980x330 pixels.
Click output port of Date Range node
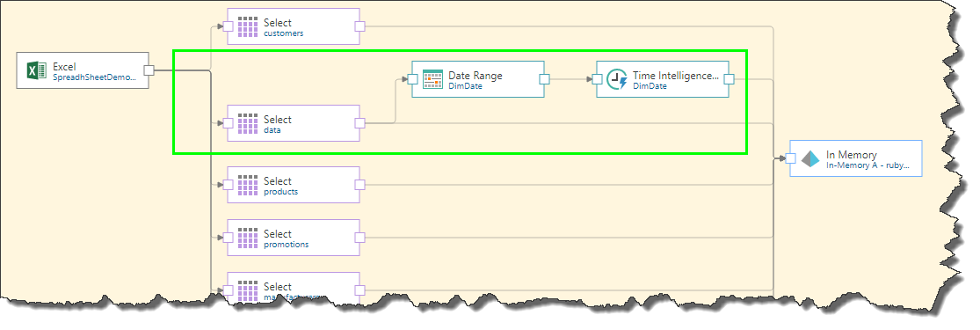tap(544, 79)
